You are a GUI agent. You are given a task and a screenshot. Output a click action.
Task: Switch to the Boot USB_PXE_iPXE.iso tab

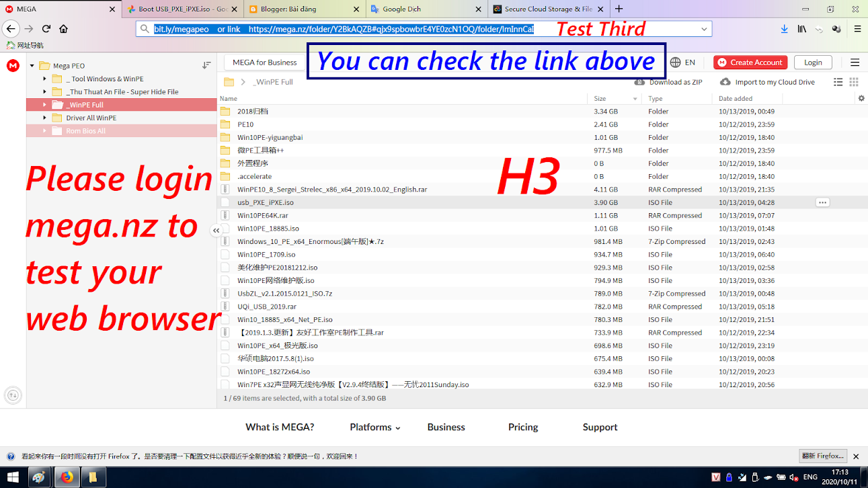182,9
